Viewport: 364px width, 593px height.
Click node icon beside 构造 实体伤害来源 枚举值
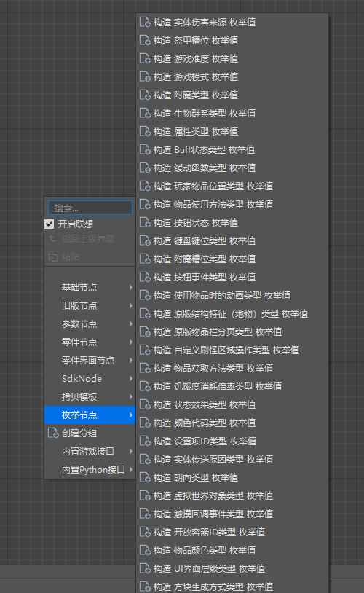click(145, 23)
